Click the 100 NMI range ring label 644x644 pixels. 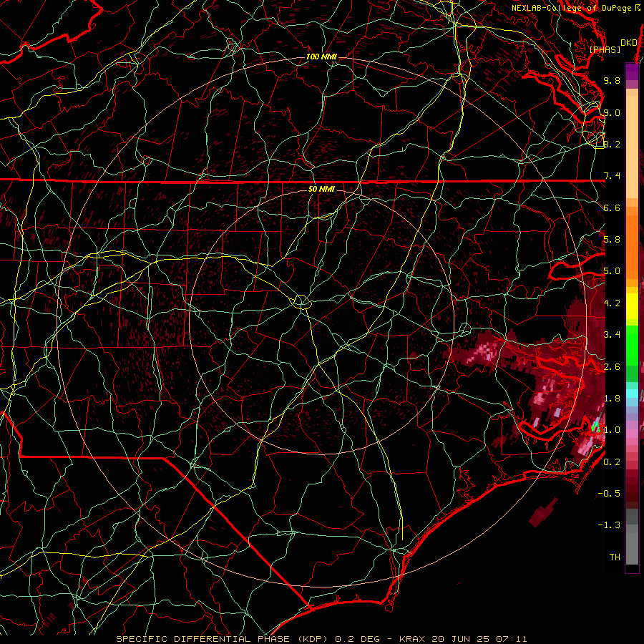(321, 57)
